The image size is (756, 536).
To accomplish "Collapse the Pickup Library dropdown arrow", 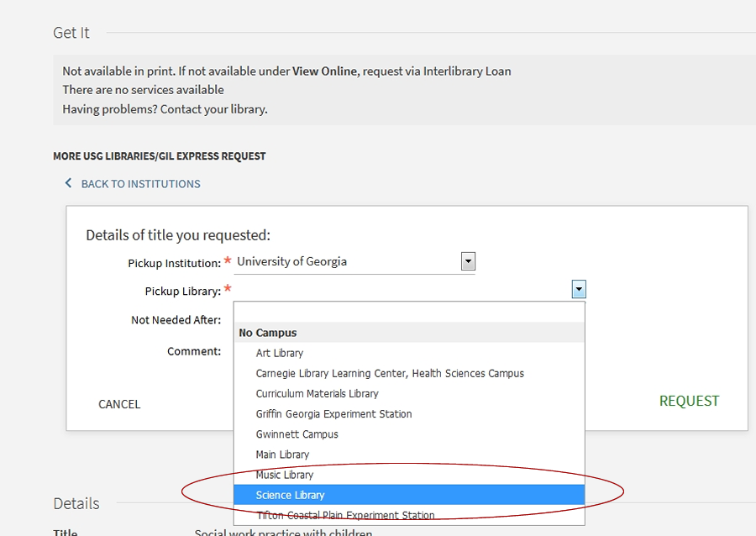I will point(578,290).
